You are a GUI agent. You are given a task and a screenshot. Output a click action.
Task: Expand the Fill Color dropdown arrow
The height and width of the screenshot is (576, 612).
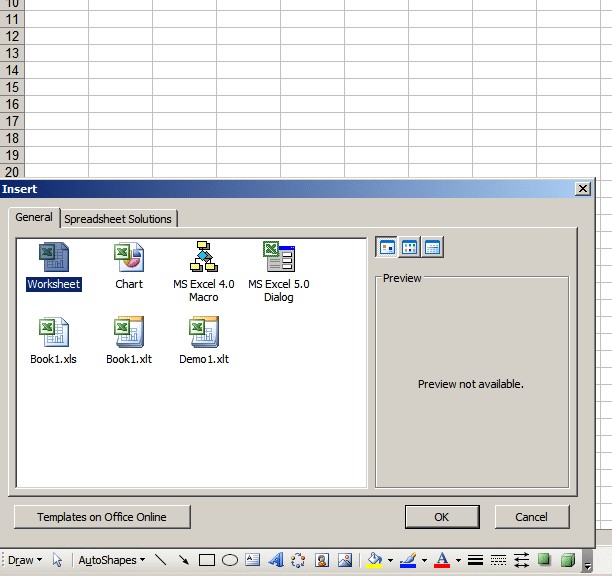tap(390, 560)
